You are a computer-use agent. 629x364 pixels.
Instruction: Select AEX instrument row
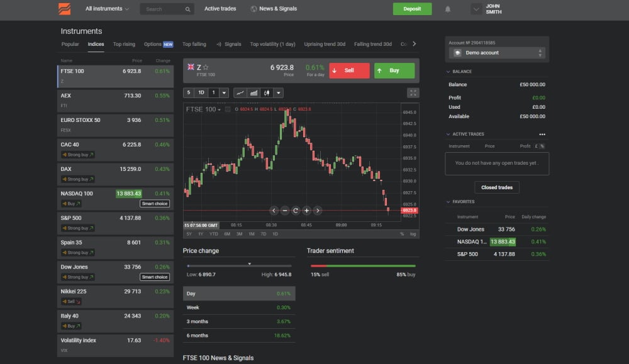coord(116,100)
